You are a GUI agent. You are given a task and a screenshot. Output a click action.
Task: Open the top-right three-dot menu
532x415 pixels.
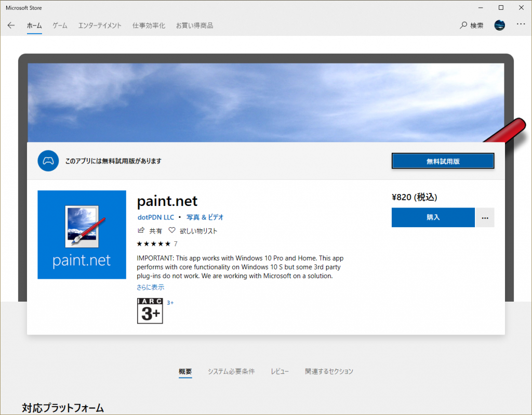point(521,25)
